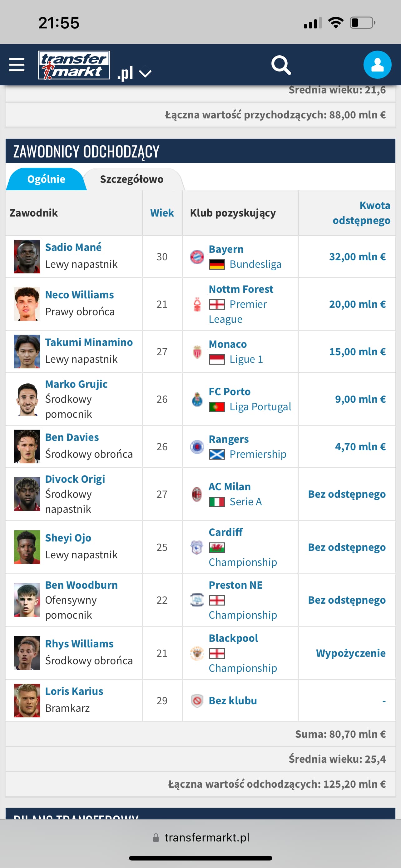This screenshot has height=868, width=401.
Task: Switch to the Szczegółowo tab
Action: [x=132, y=179]
